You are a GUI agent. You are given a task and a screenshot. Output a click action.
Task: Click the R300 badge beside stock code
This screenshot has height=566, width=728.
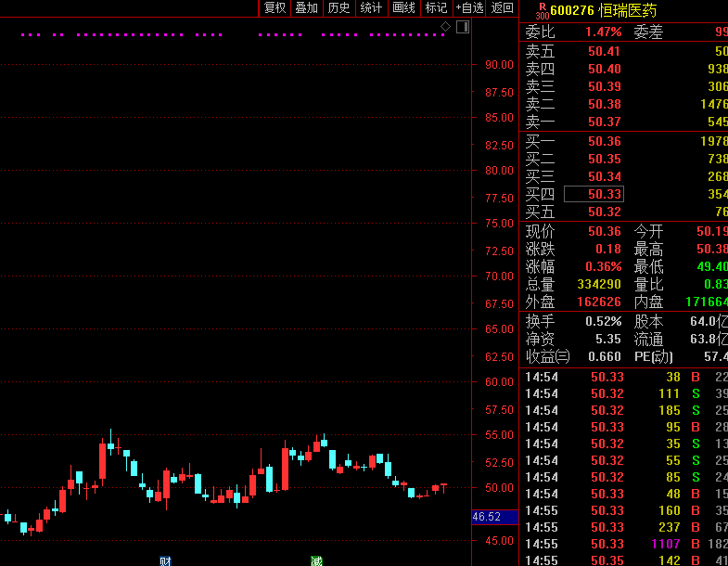[542, 11]
